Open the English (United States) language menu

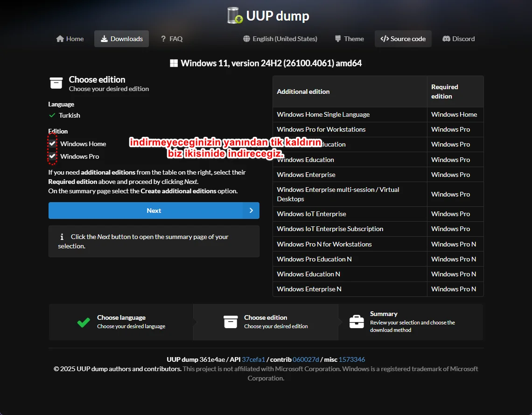point(280,39)
